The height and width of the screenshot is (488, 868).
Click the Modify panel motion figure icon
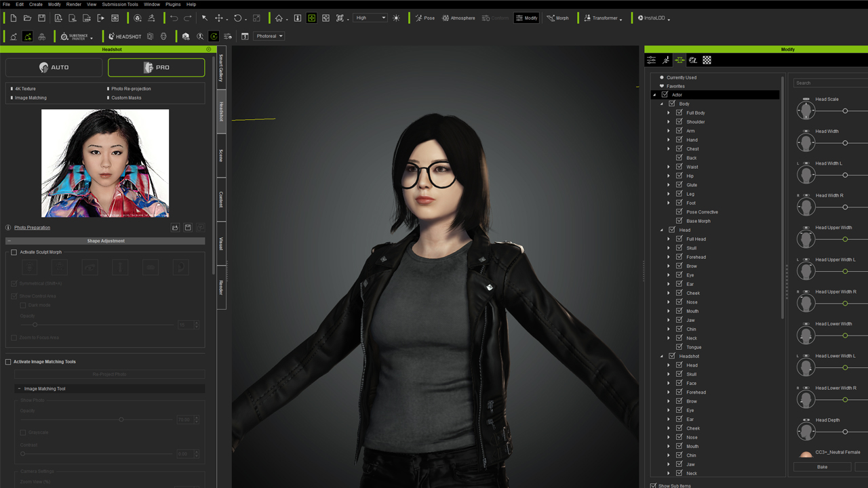click(x=666, y=60)
